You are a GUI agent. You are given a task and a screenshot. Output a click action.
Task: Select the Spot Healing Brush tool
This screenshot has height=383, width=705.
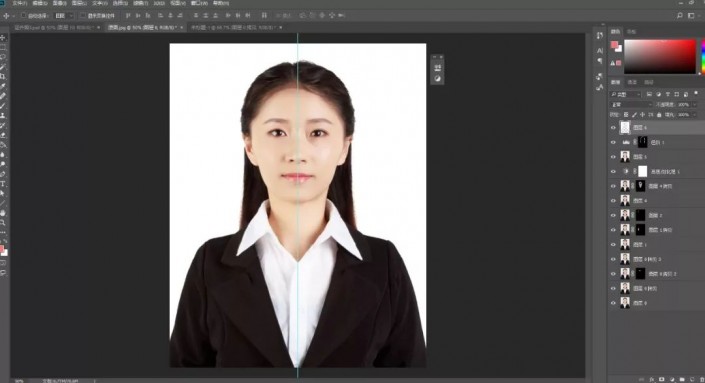(x=3, y=96)
